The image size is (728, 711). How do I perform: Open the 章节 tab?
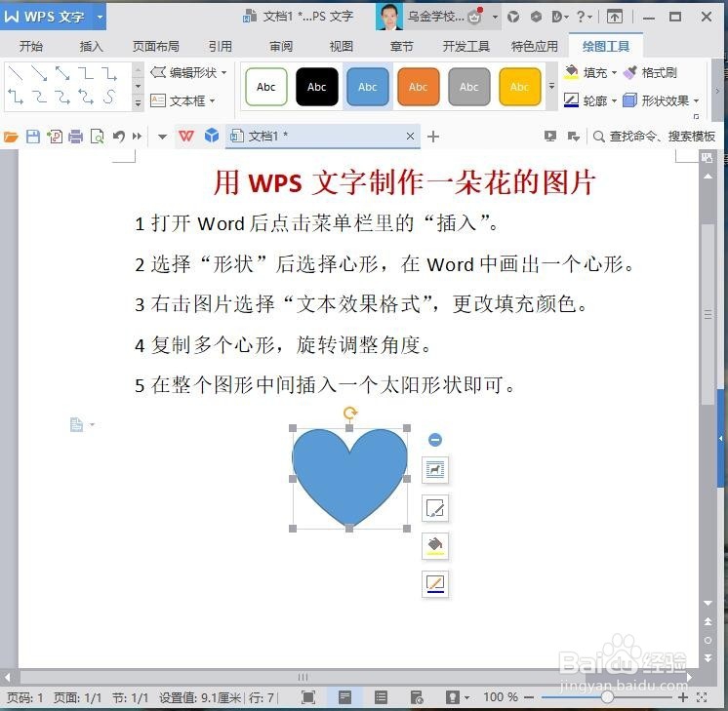pyautogui.click(x=402, y=46)
